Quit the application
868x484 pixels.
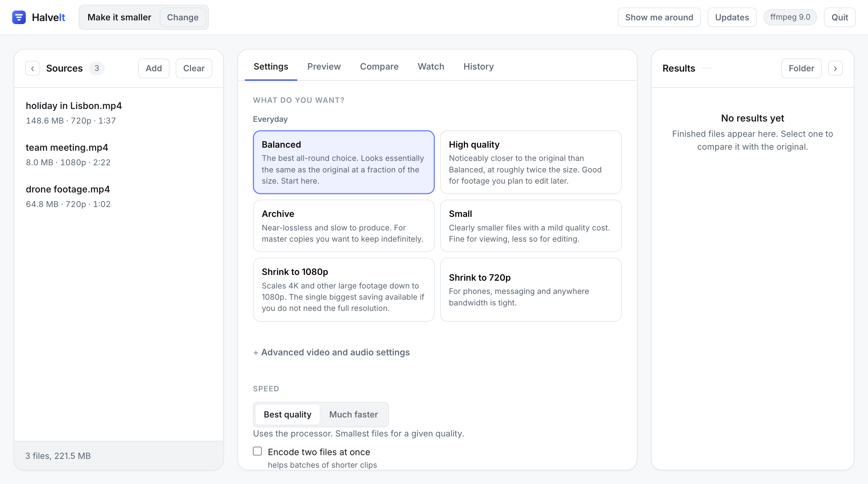click(840, 17)
